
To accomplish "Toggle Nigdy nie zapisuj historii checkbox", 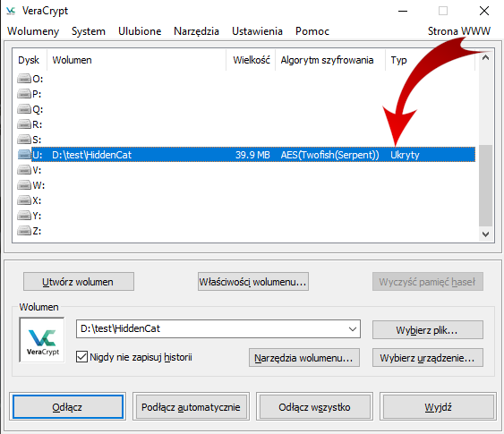I will (x=81, y=356).
